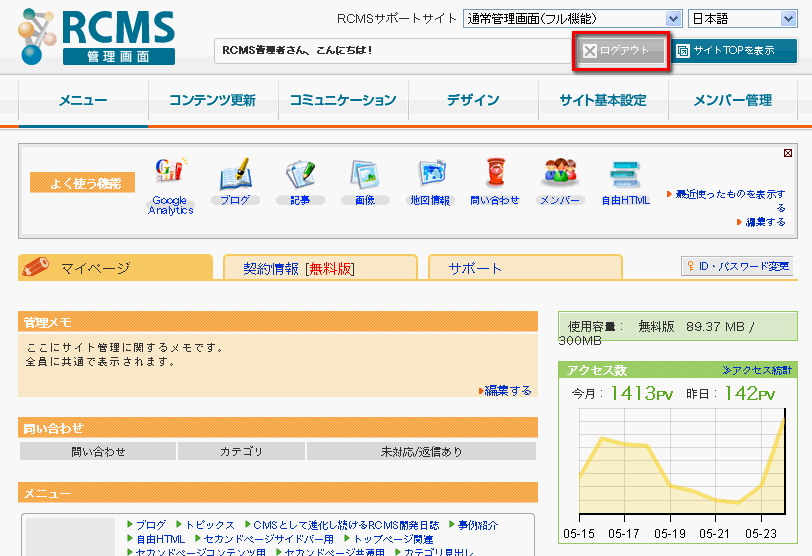Click RCMSサポートサイト link
This screenshot has width=812, height=556.
point(397,19)
